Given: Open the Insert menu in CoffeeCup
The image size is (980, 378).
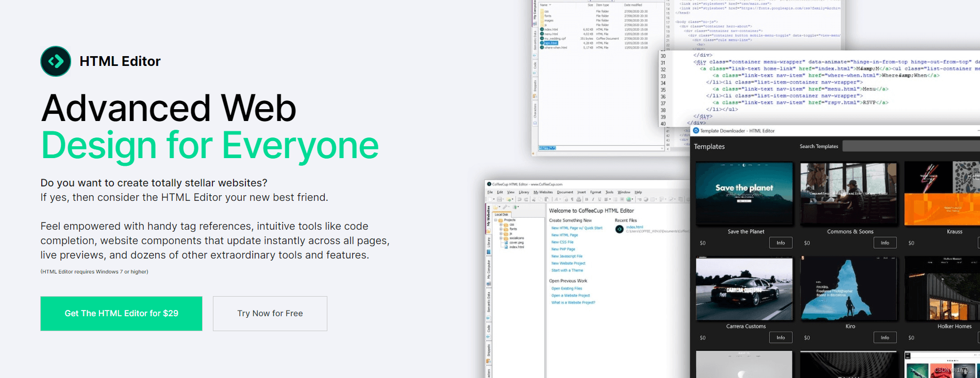Looking at the screenshot, I should (582, 192).
